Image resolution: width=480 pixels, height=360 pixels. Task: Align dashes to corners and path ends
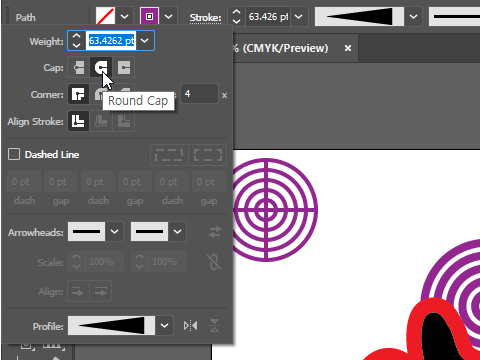click(208, 155)
